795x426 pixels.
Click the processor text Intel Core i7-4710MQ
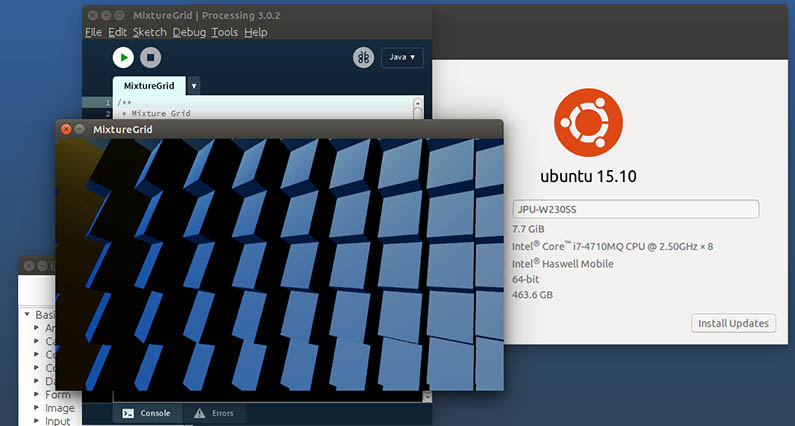(x=612, y=246)
